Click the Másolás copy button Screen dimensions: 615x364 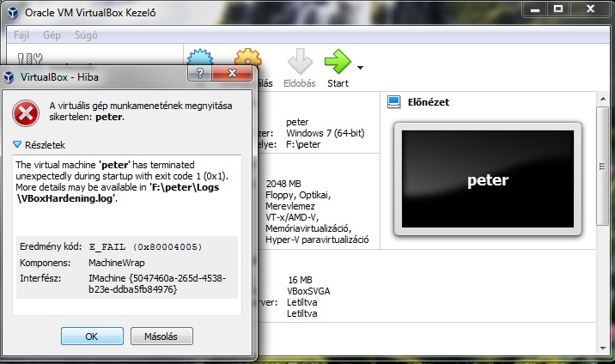pos(161,337)
